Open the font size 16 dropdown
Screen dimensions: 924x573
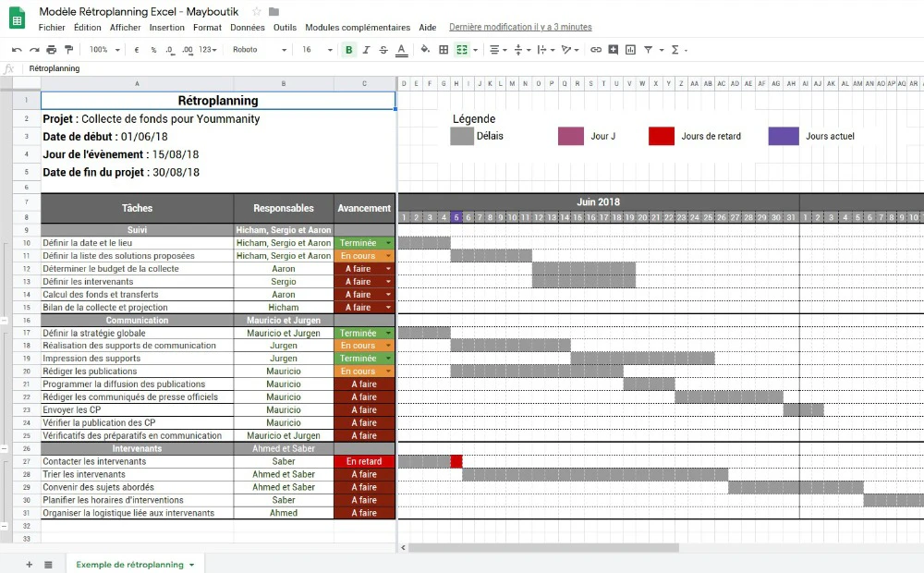[x=317, y=50]
